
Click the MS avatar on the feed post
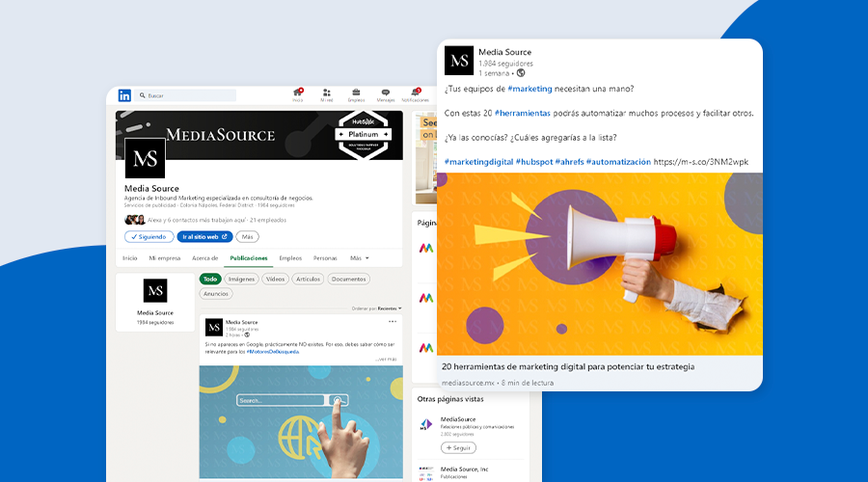point(214,327)
